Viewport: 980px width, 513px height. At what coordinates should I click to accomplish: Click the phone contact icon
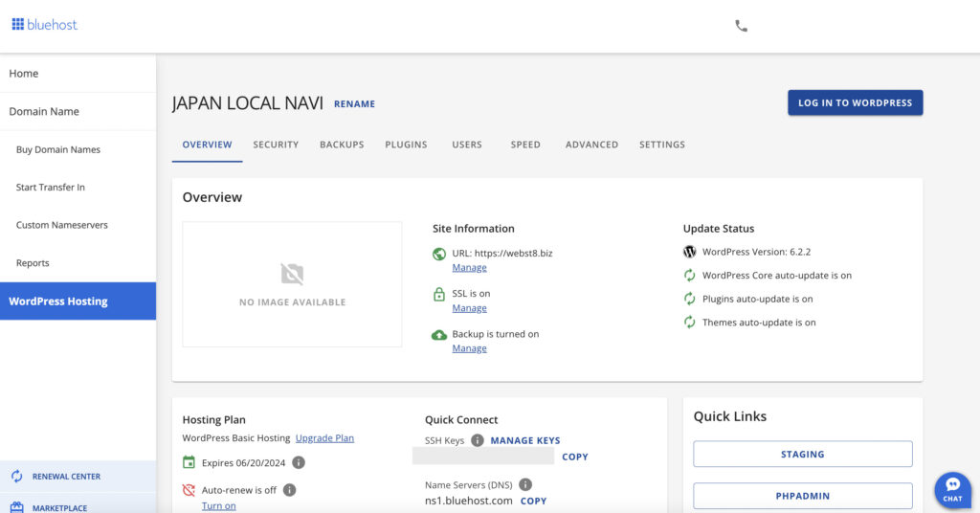click(x=741, y=26)
